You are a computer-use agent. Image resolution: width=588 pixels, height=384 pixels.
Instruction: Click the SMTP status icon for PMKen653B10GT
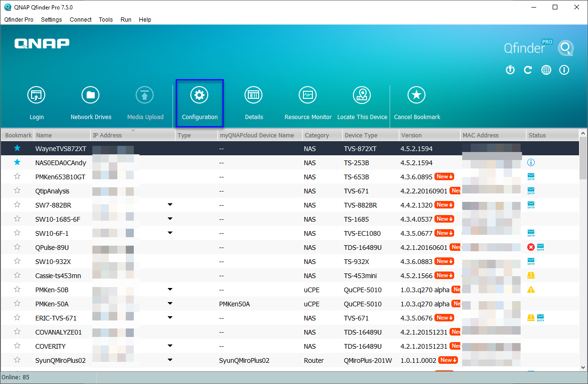(531, 177)
